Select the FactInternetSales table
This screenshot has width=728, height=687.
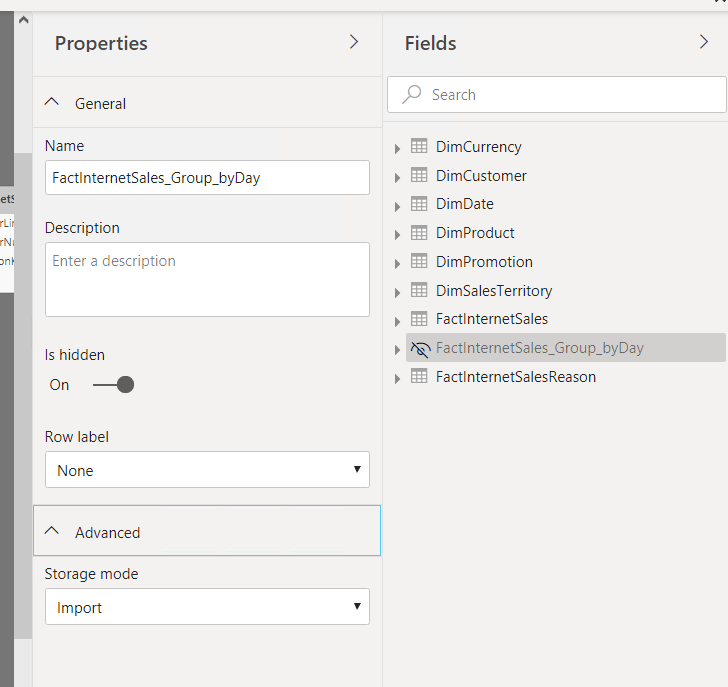click(x=491, y=320)
